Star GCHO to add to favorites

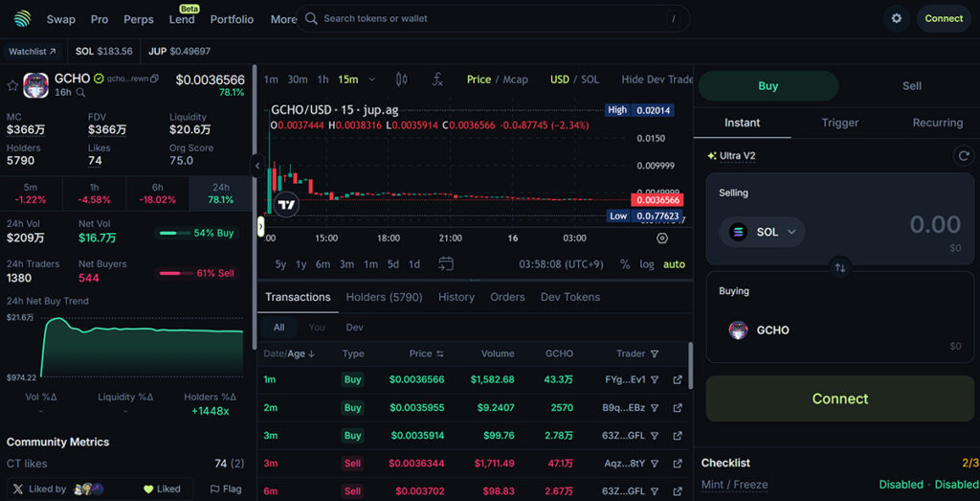pyautogui.click(x=11, y=85)
